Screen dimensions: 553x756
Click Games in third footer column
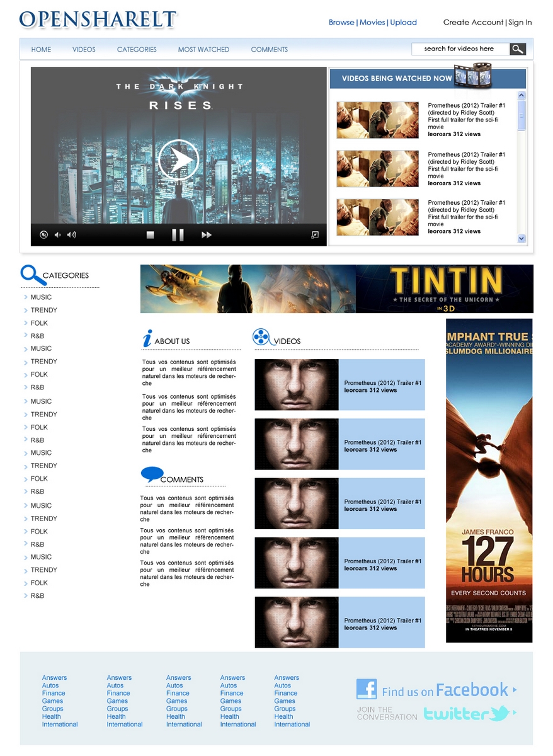[177, 701]
